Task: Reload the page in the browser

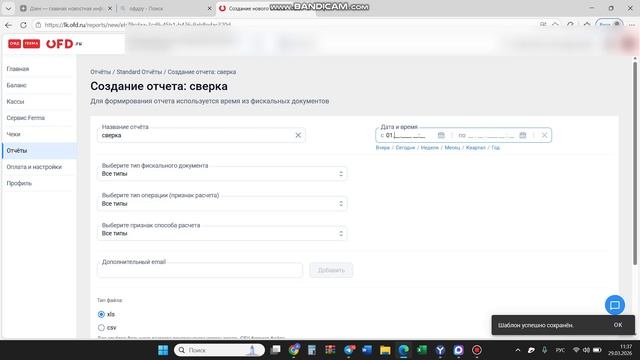Action: coord(23,25)
